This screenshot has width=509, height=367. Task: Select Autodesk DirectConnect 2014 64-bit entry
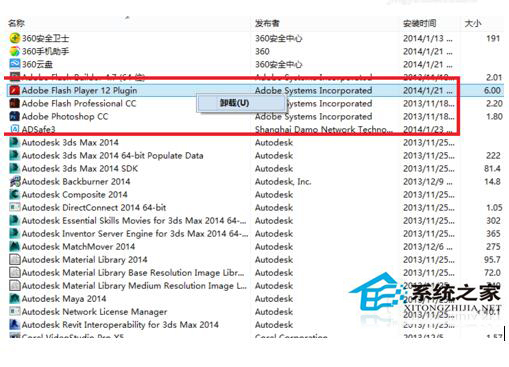tap(94, 207)
